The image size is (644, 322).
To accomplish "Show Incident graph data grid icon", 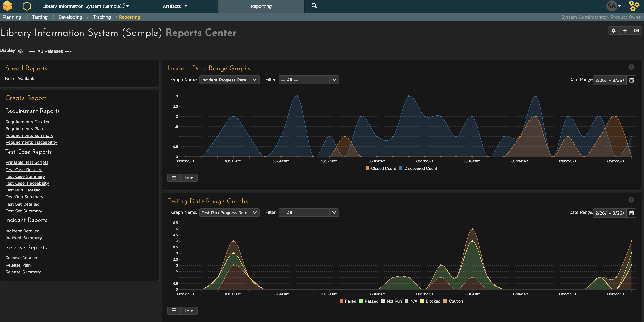I will (174, 178).
